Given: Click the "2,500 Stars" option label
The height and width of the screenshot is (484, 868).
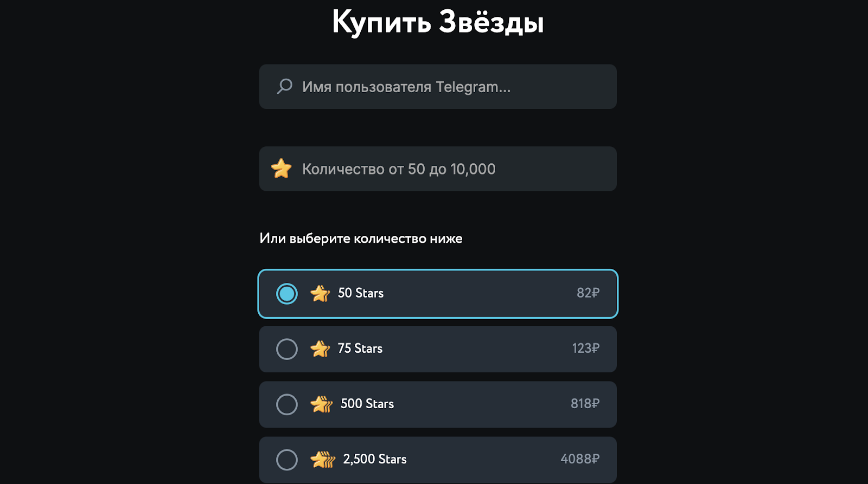Looking at the screenshot, I should [x=375, y=459].
